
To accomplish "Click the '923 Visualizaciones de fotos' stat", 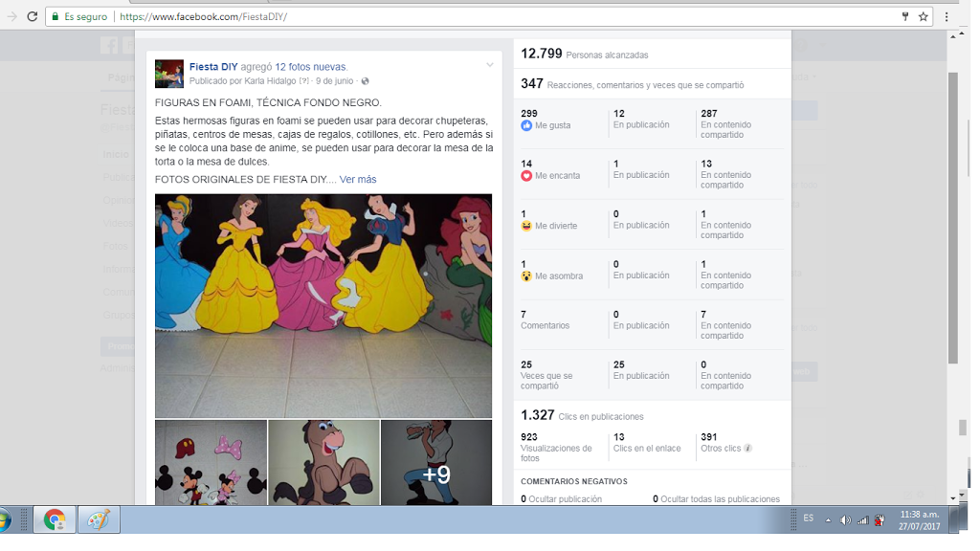I will (x=558, y=448).
